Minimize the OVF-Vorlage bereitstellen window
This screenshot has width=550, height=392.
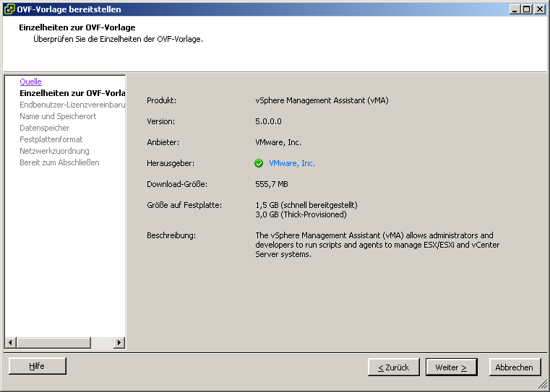(515, 9)
